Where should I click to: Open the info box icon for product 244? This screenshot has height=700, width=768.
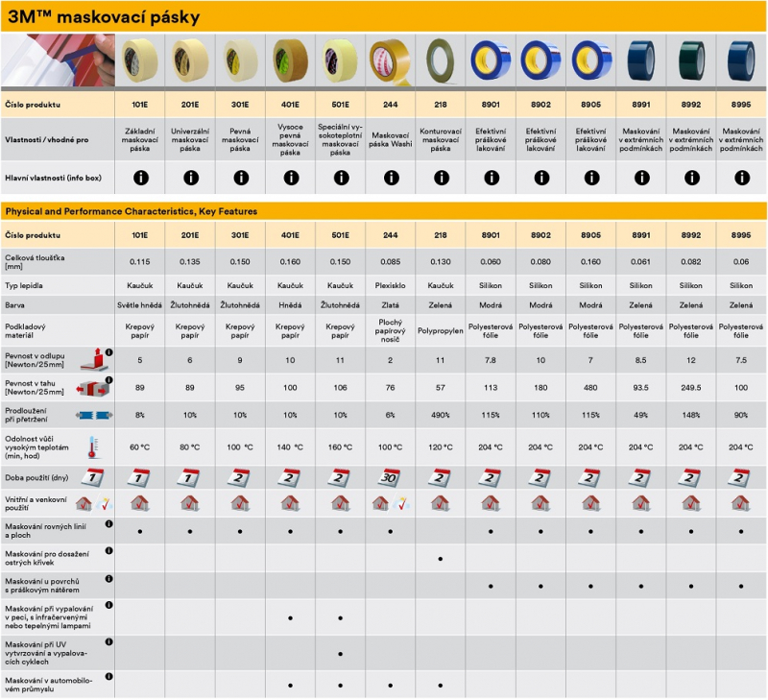pyautogui.click(x=392, y=178)
